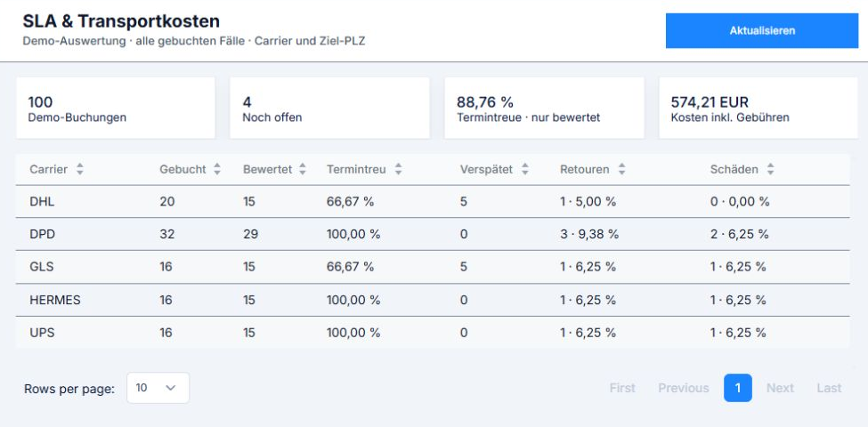The width and height of the screenshot is (868, 427).
Task: Click the Rows per page label
Action: pyautogui.click(x=69, y=389)
